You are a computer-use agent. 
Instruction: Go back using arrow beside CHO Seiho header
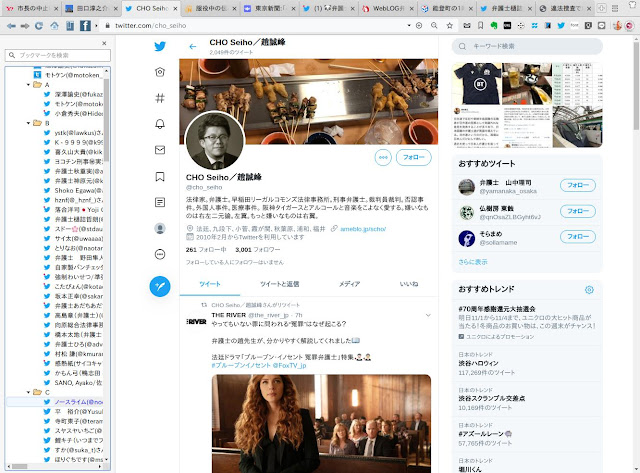193,47
